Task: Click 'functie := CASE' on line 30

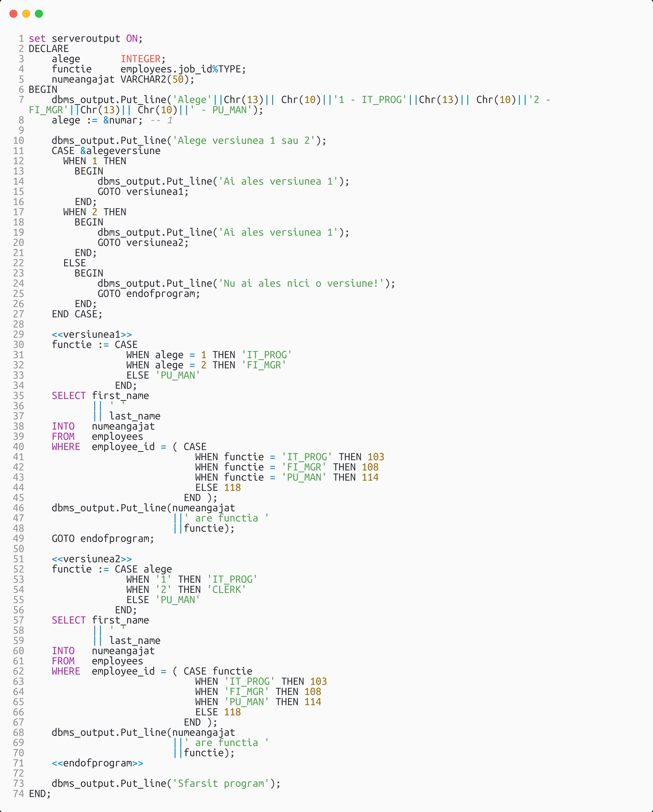Action: click(95, 345)
